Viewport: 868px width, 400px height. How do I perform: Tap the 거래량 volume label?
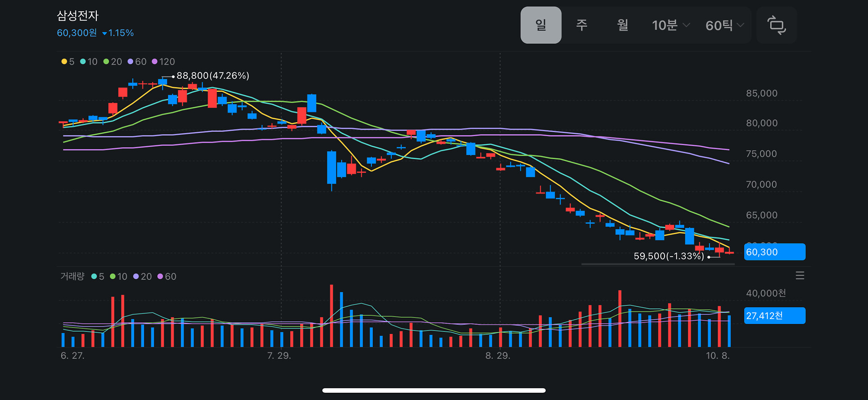click(72, 276)
